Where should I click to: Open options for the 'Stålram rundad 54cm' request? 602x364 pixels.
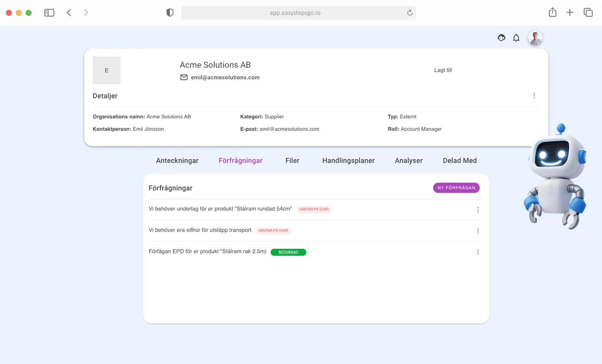tap(478, 210)
